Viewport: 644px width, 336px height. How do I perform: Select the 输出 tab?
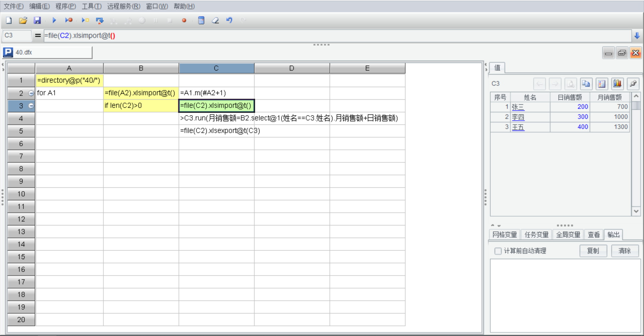pyautogui.click(x=613, y=235)
